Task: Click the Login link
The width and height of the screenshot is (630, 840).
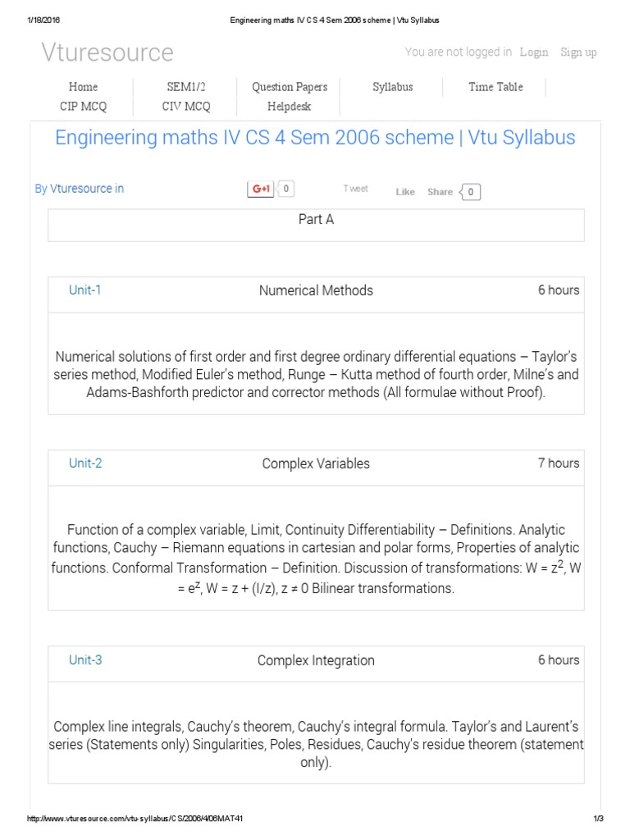Action: pyautogui.click(x=534, y=52)
